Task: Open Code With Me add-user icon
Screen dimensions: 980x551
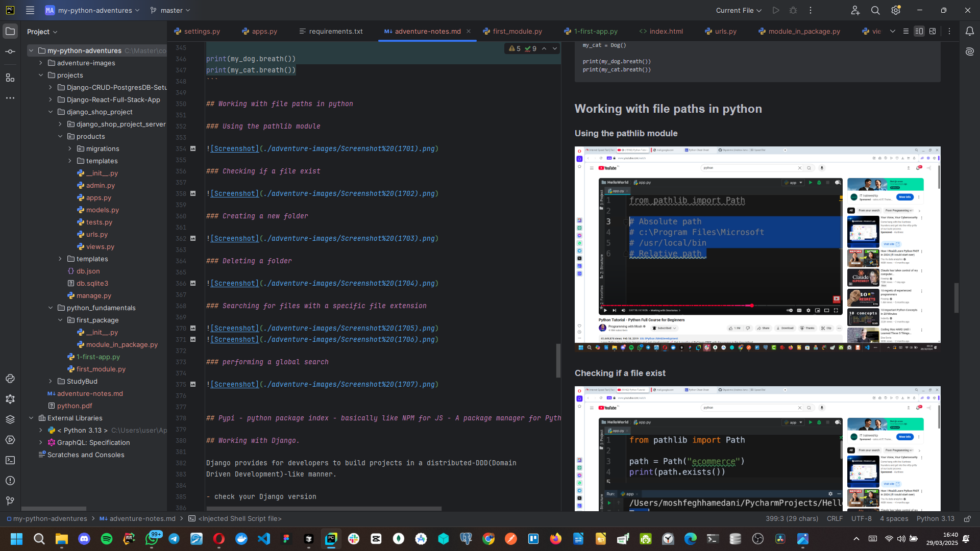Action: 855,10
